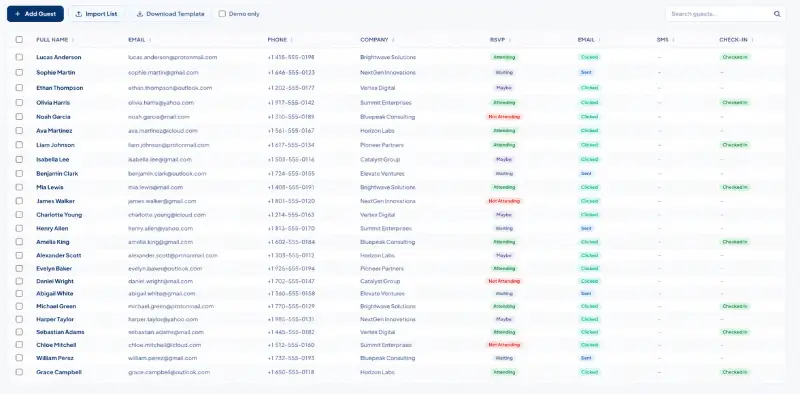Click Sophie Martin's email Sent badge
The width and height of the screenshot is (800, 394).
pos(586,72)
